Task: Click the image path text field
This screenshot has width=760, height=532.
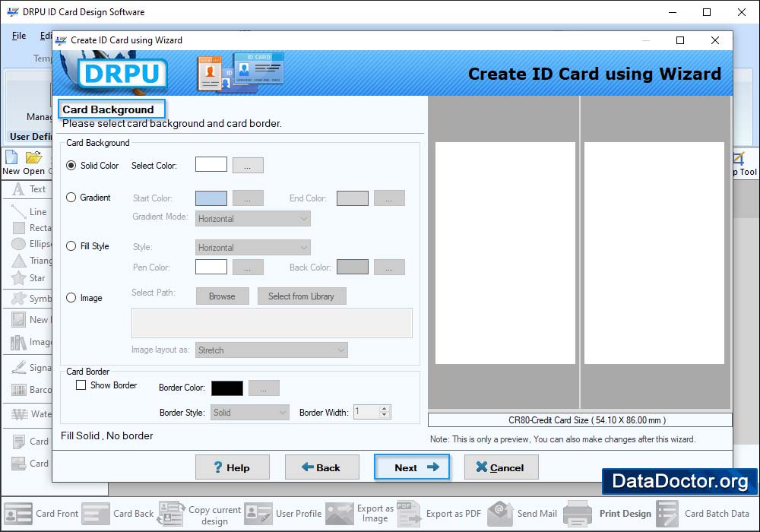Action: tap(272, 323)
